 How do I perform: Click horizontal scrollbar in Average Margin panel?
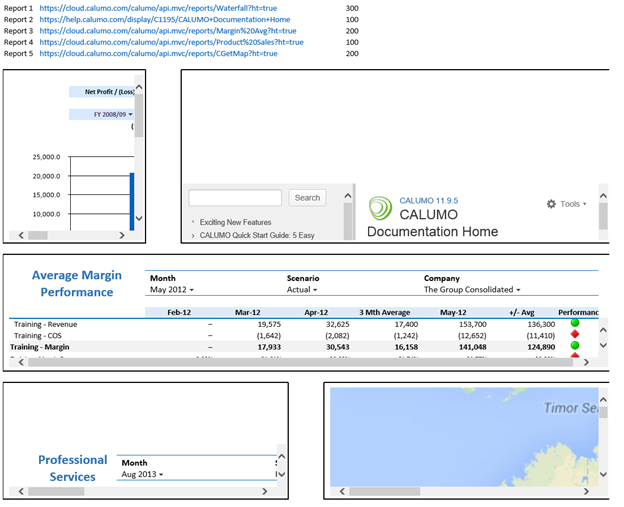[300, 362]
